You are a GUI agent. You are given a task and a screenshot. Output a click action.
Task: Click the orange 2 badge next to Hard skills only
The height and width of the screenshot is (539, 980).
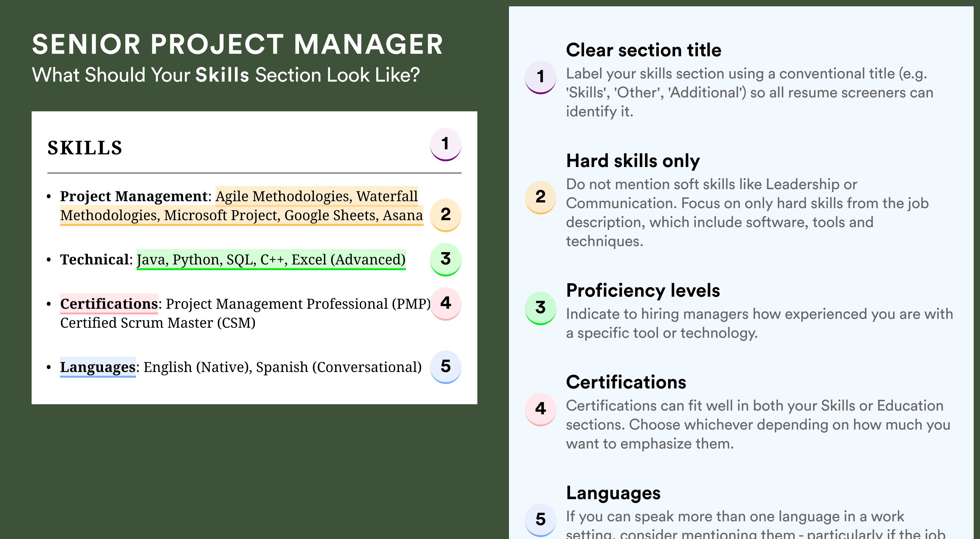point(541,198)
